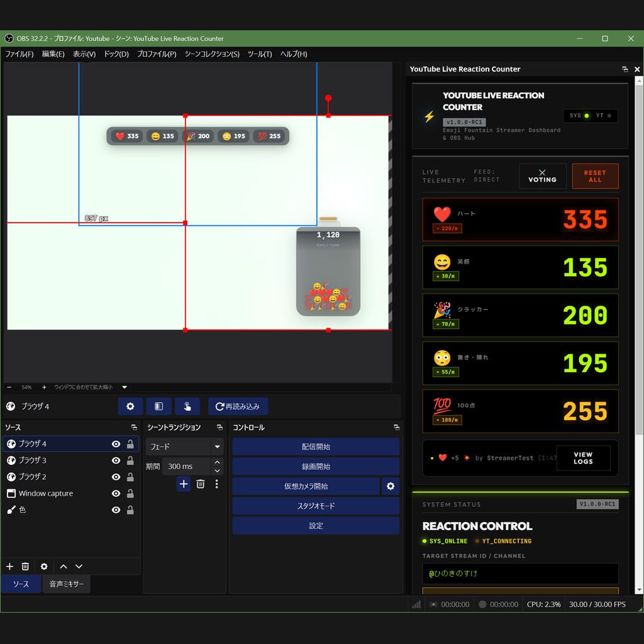Screen dimensions: 644x644
Task: Click the Window capture source icon
Action: coord(11,493)
